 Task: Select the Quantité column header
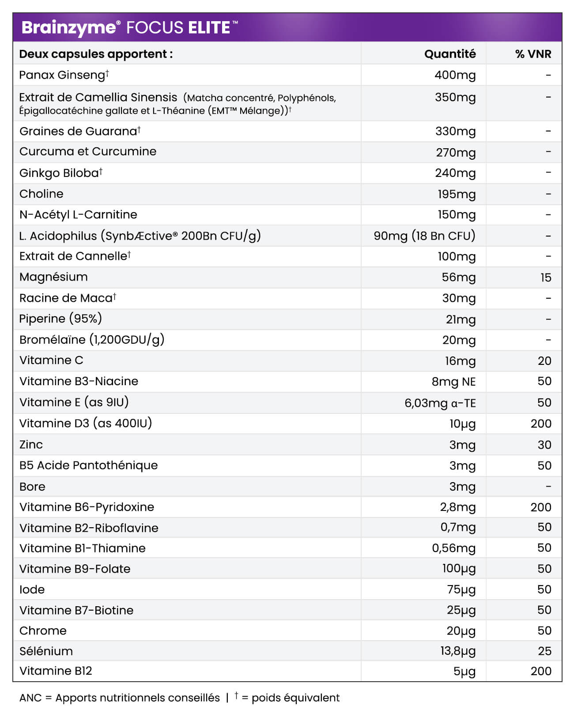coord(449,54)
